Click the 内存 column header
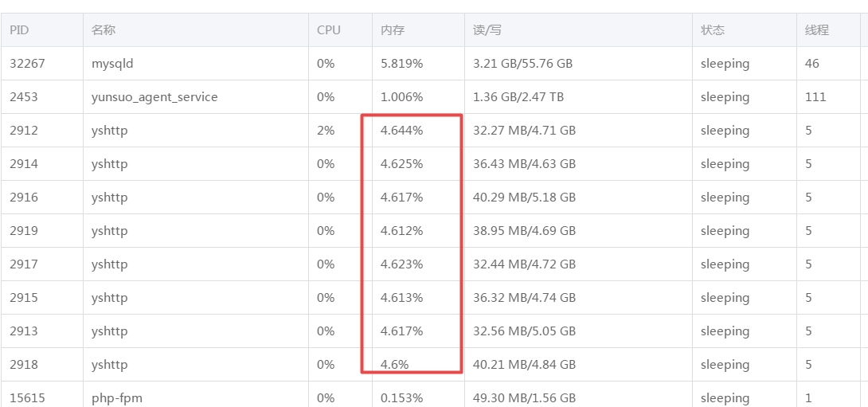Image resolution: width=868 pixels, height=407 pixels. pos(393,30)
